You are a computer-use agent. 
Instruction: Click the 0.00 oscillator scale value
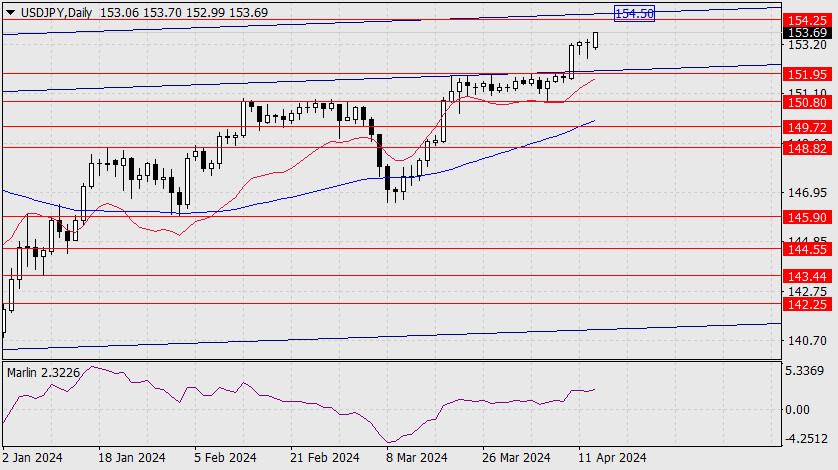pyautogui.click(x=797, y=410)
